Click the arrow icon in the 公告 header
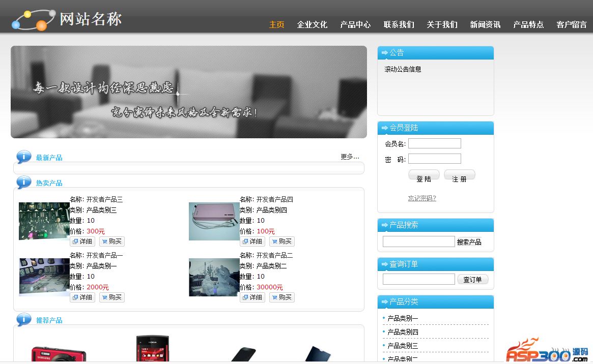Screen dimensions: 593x364 click(x=385, y=53)
